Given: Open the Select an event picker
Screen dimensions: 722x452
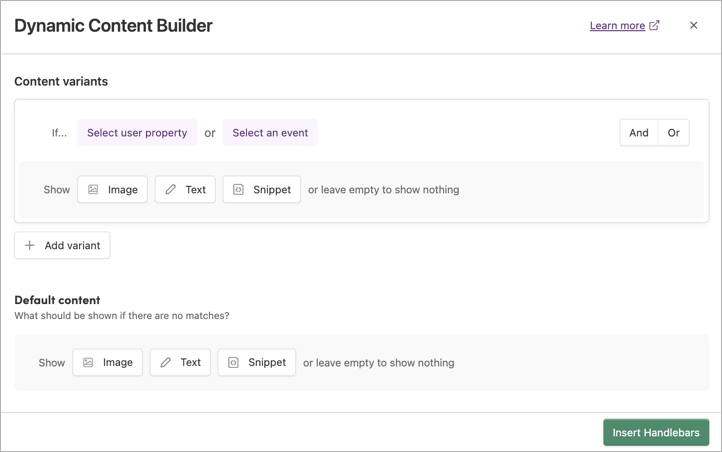Looking at the screenshot, I should coord(270,133).
